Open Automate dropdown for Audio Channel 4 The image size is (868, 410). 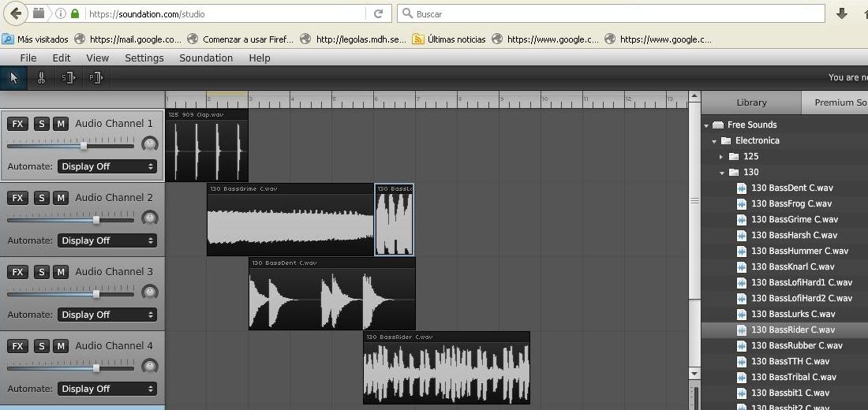[x=107, y=389]
